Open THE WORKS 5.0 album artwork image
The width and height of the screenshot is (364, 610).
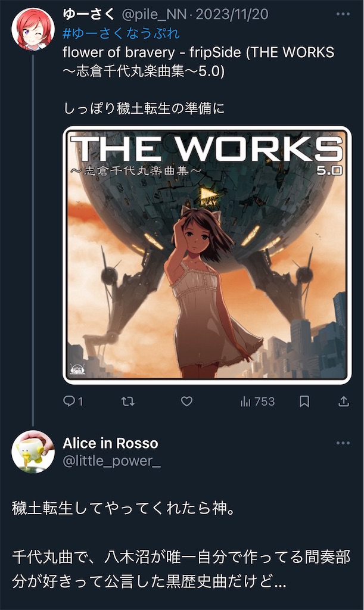coord(207,255)
